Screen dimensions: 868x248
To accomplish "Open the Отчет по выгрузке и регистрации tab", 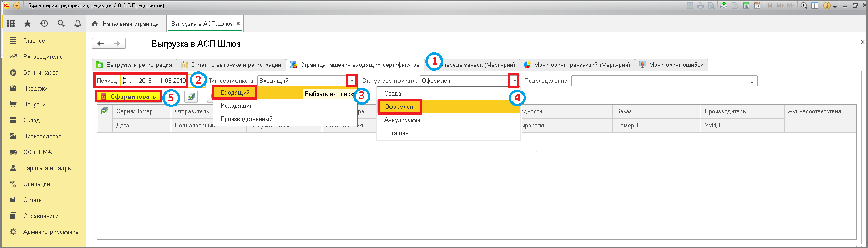I will [231, 65].
